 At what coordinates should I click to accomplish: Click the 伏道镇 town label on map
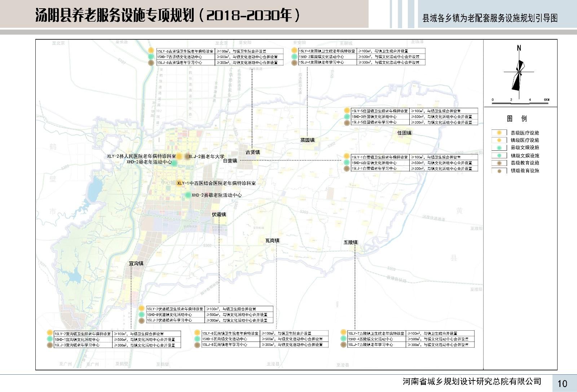click(x=219, y=214)
